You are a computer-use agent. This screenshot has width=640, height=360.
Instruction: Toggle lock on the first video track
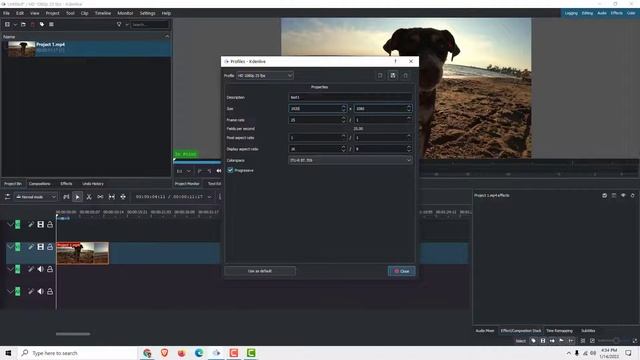[x=50, y=224]
